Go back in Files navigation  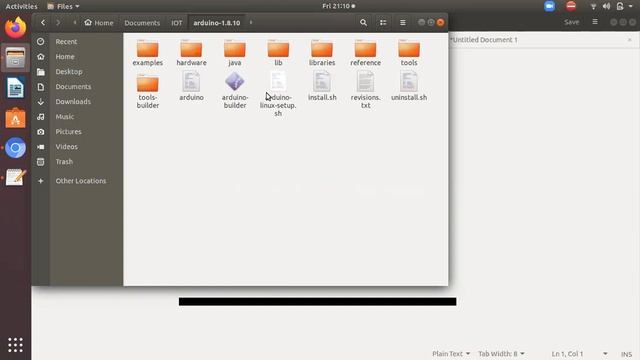tap(43, 23)
